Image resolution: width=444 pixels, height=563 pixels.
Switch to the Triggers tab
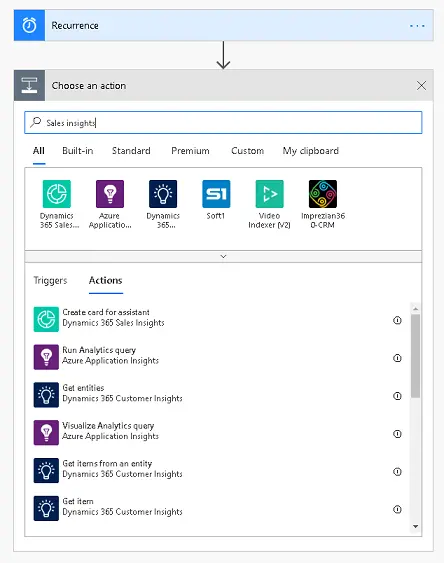click(x=50, y=280)
